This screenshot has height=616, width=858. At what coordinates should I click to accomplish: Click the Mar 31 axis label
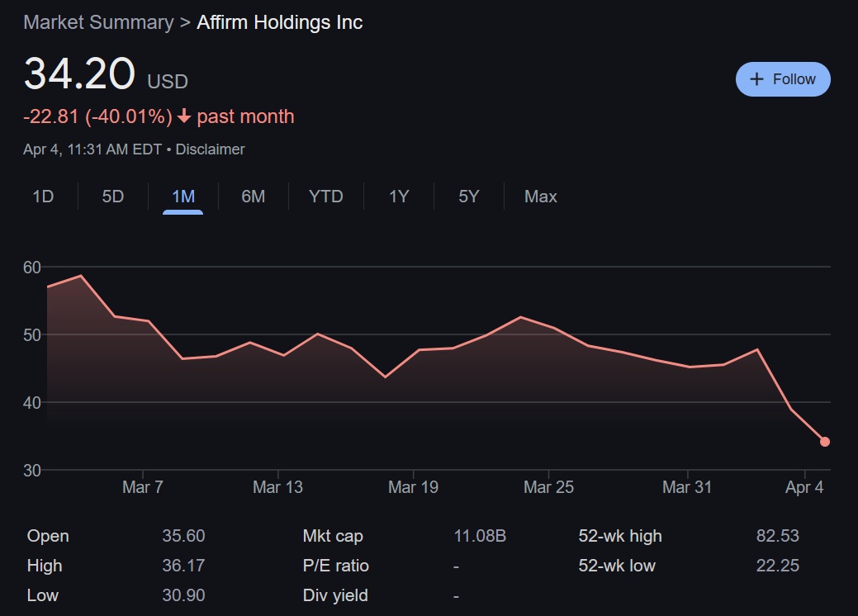687,487
